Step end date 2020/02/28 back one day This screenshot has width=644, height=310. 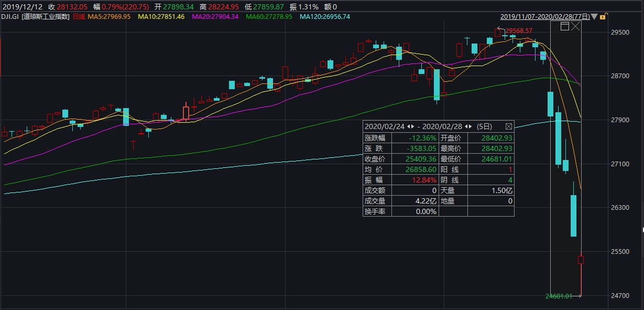click(466, 126)
